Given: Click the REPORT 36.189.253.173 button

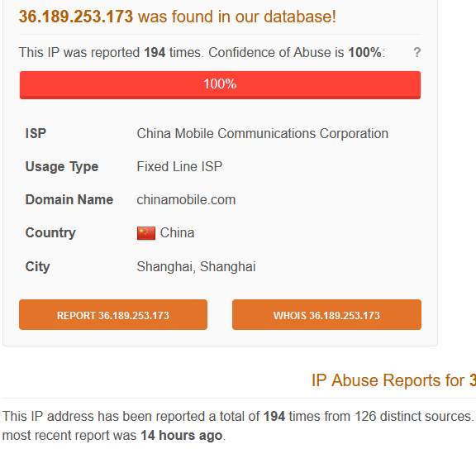Looking at the screenshot, I should click(x=113, y=315).
